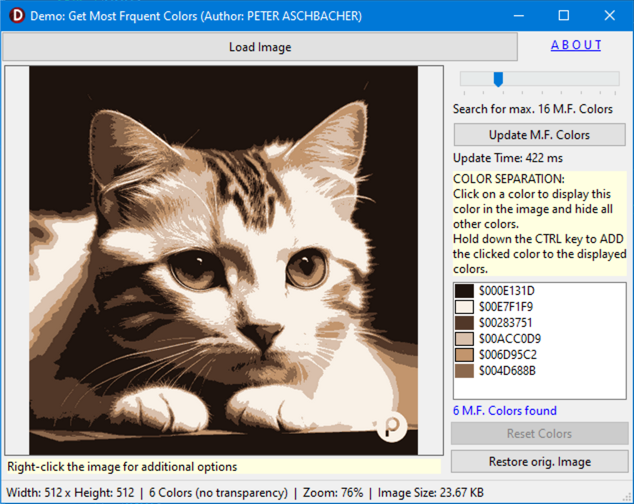Close the Demo window

pyautogui.click(x=609, y=16)
